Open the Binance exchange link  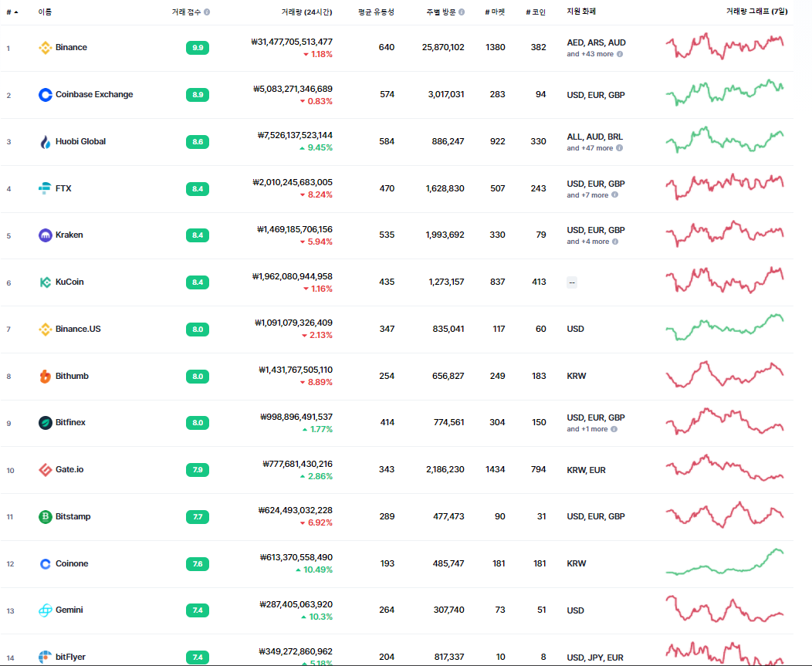(x=72, y=47)
